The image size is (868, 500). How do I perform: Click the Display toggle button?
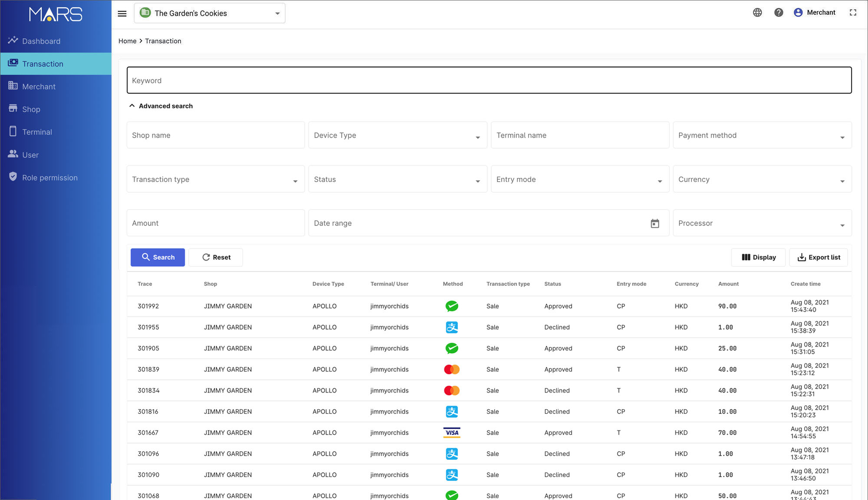pyautogui.click(x=758, y=257)
